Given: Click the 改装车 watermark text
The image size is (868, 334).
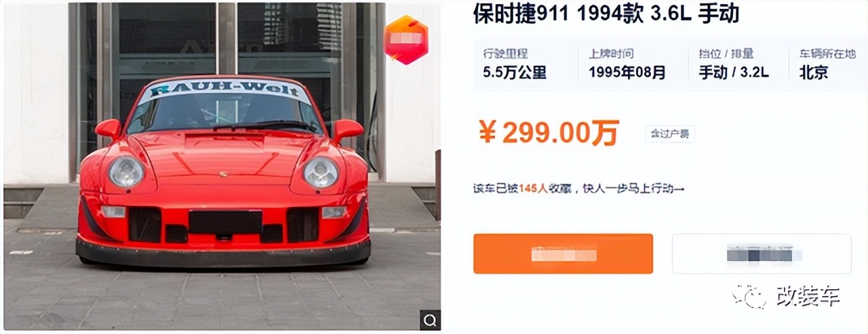Looking at the screenshot, I should click(808, 297).
